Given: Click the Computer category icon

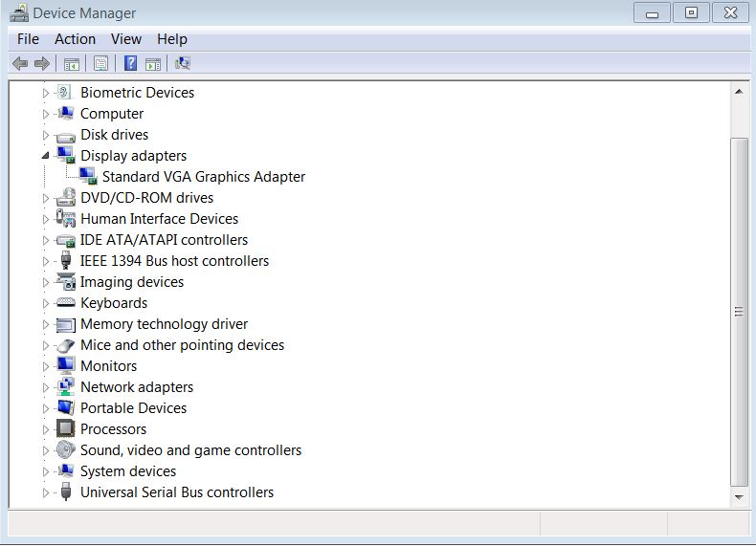Looking at the screenshot, I should point(66,113).
